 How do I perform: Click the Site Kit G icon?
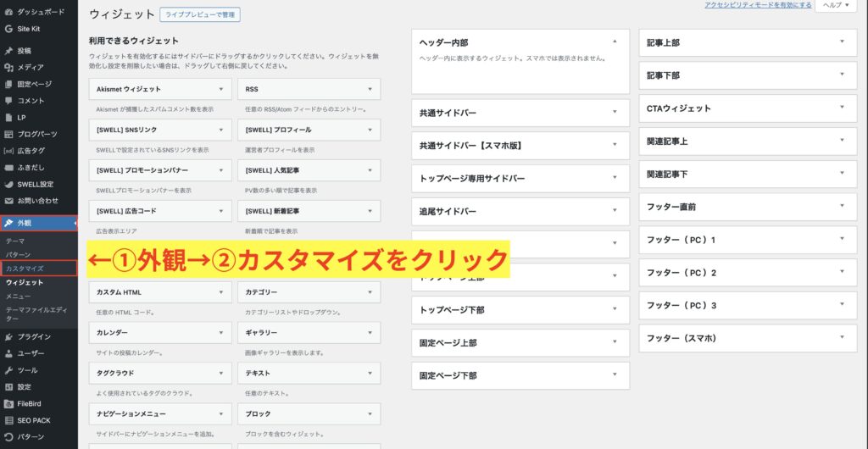[8, 28]
